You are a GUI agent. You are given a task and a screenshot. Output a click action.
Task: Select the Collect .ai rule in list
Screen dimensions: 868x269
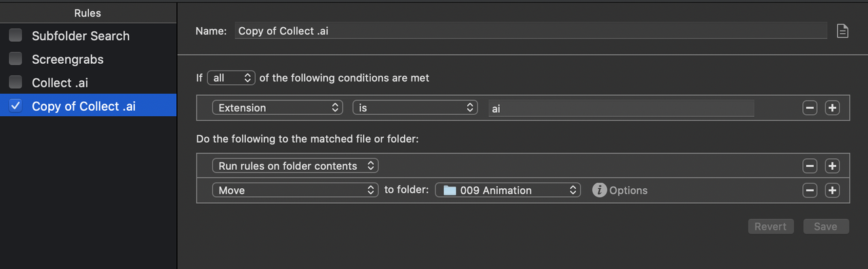point(88,83)
